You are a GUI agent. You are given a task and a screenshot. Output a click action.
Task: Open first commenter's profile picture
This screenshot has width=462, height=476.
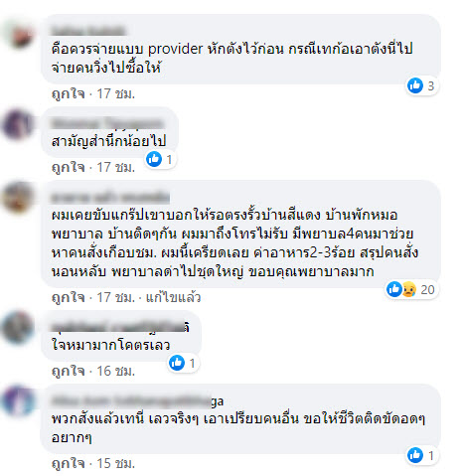(x=18, y=34)
